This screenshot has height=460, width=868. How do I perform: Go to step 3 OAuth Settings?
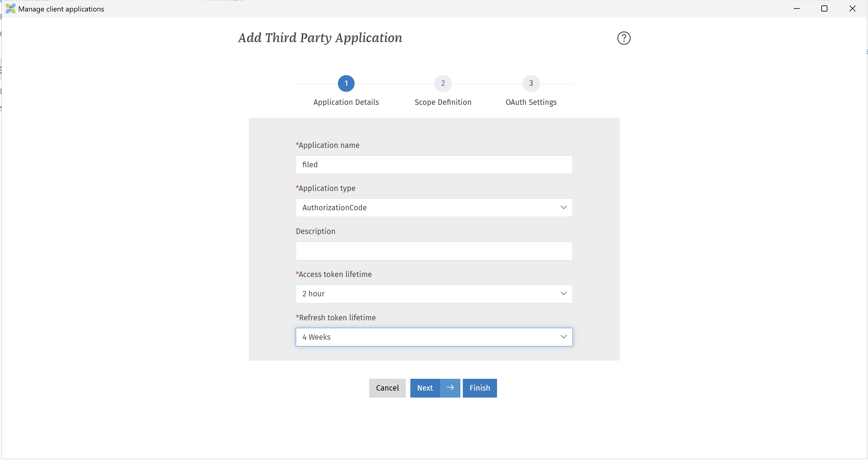(x=531, y=83)
